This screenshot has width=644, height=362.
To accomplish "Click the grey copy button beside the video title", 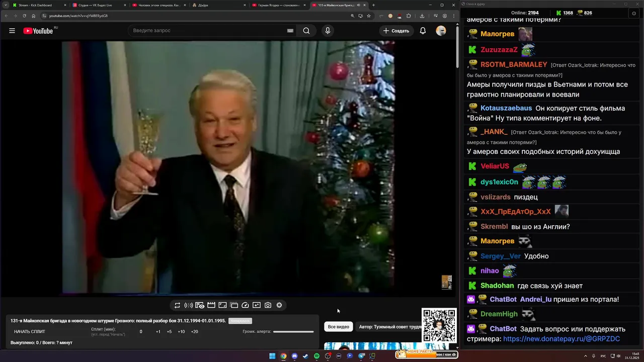I will (240, 321).
